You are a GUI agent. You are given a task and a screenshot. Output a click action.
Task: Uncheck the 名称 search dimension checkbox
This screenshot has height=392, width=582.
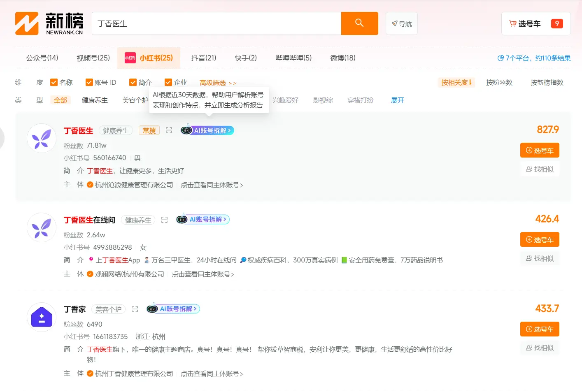tap(54, 82)
